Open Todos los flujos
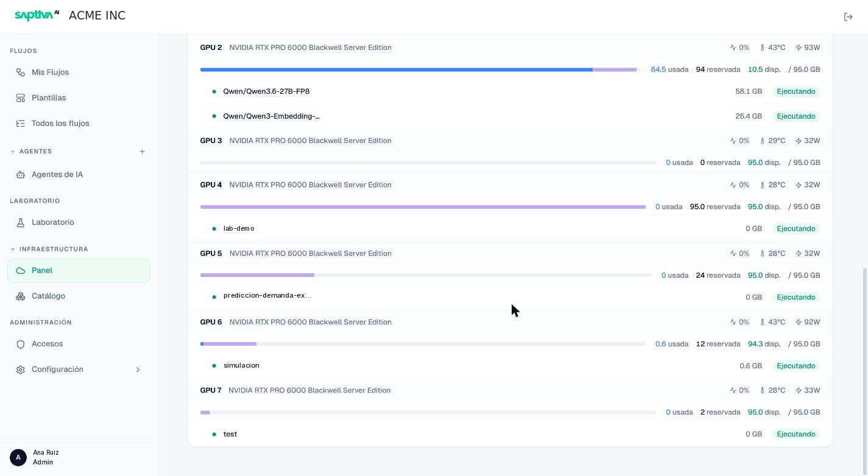Screen dimensions: 868x476 79,124
